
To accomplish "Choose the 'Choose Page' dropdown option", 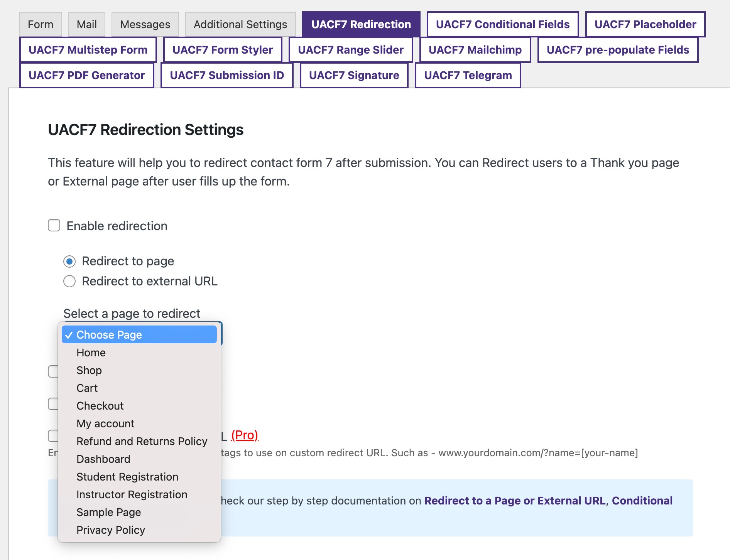I will pos(139,335).
